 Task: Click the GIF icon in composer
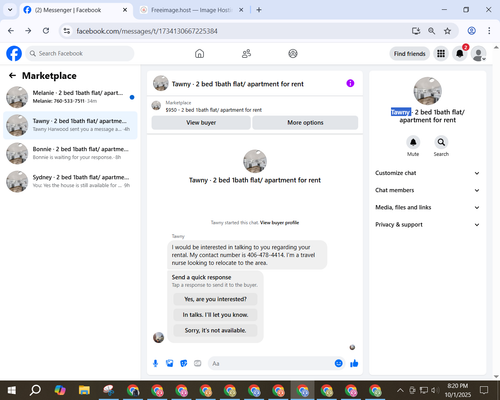pos(198,363)
